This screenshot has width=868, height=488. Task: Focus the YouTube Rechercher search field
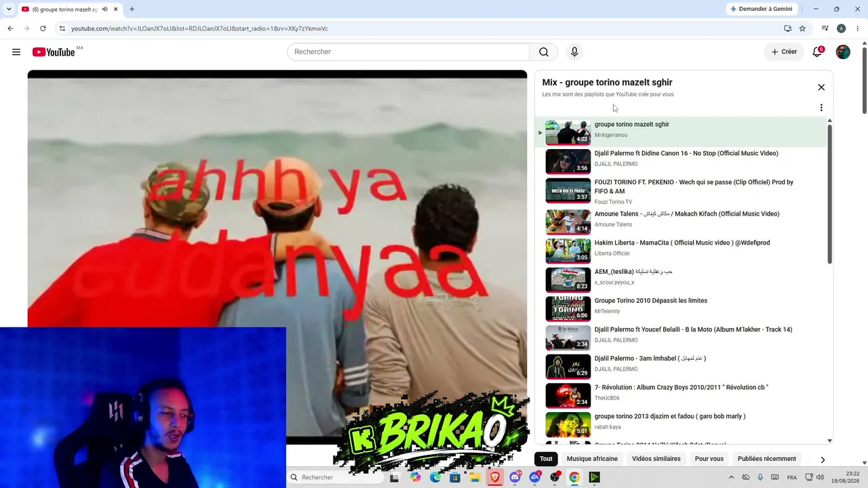408,52
